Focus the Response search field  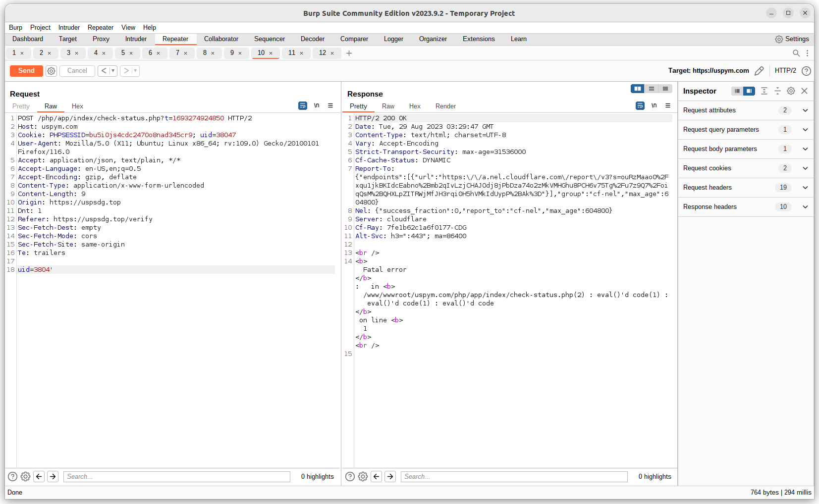[514, 476]
